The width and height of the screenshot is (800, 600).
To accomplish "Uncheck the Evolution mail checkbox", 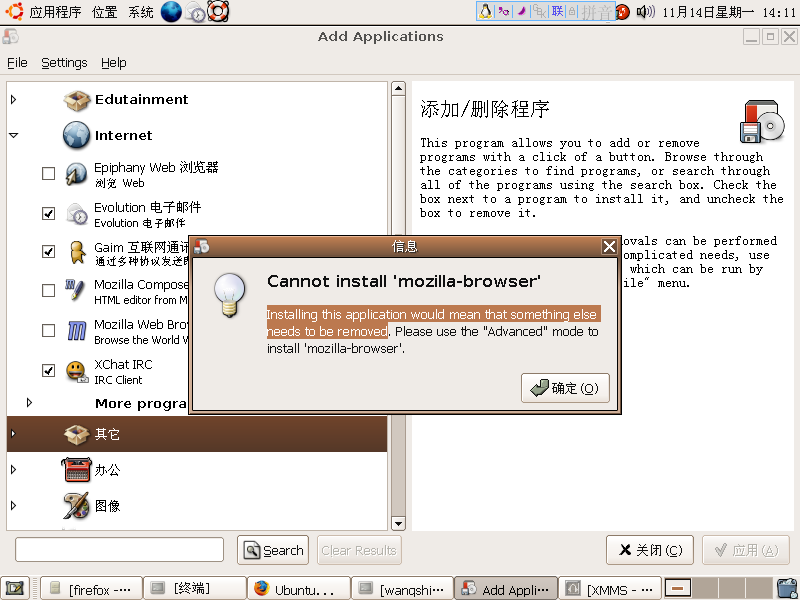I will [48, 213].
